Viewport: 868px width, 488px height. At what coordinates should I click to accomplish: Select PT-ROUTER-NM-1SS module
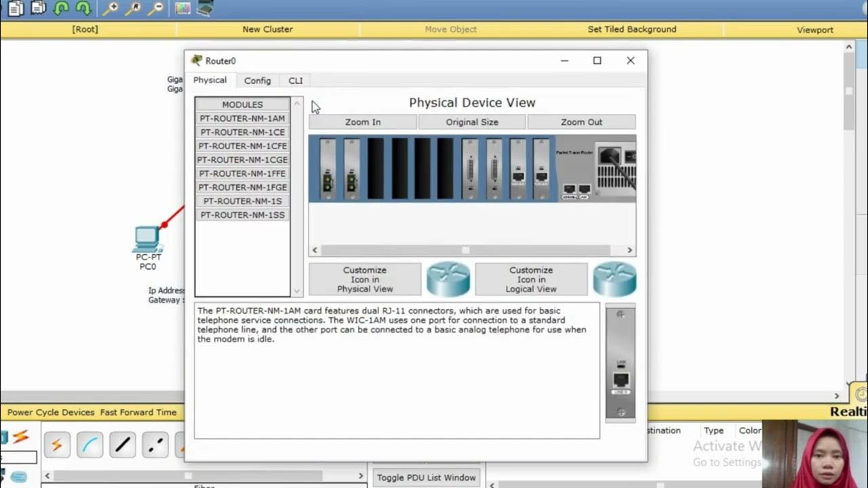[x=242, y=215]
